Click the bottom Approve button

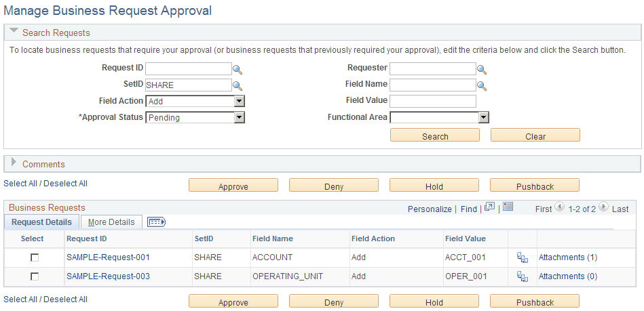(233, 302)
